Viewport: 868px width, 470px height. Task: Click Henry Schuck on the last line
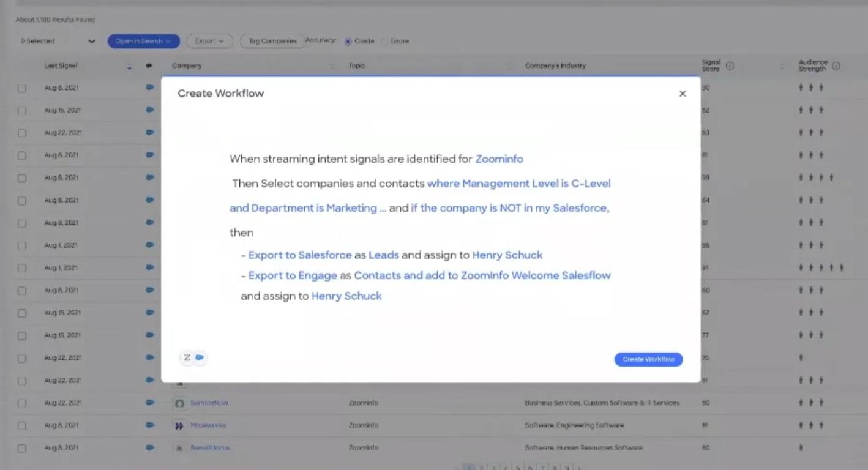(x=346, y=296)
